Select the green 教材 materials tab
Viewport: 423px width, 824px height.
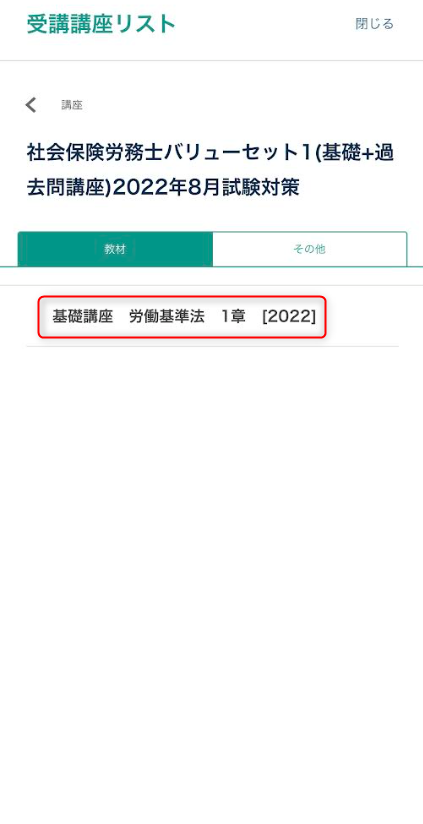[115, 250]
